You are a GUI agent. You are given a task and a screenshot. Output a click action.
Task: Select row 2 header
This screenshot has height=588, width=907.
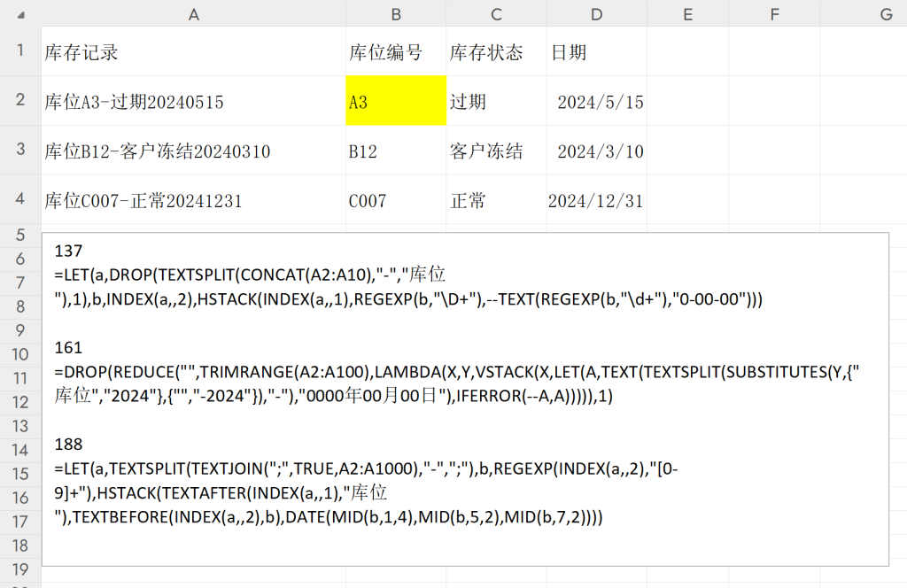click(x=20, y=100)
